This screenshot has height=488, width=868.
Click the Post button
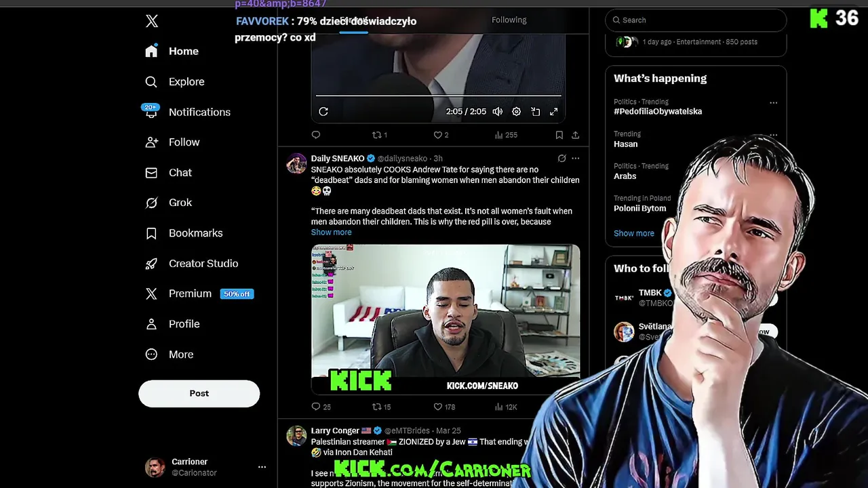coord(199,393)
